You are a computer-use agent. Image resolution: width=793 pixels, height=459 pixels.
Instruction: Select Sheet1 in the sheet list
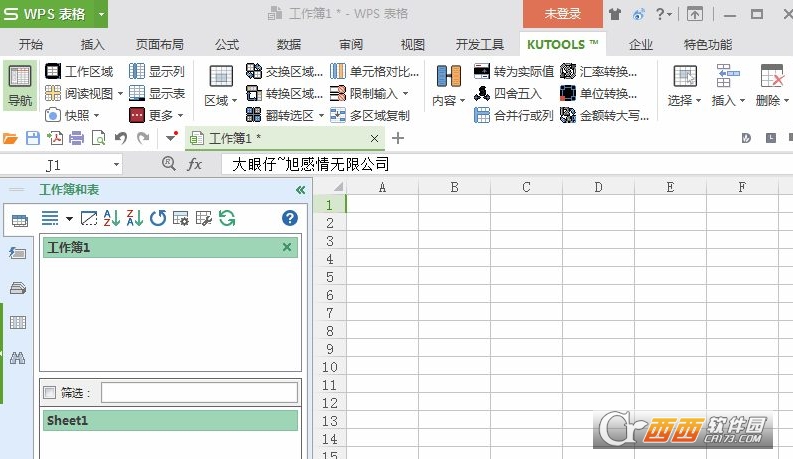click(x=170, y=420)
